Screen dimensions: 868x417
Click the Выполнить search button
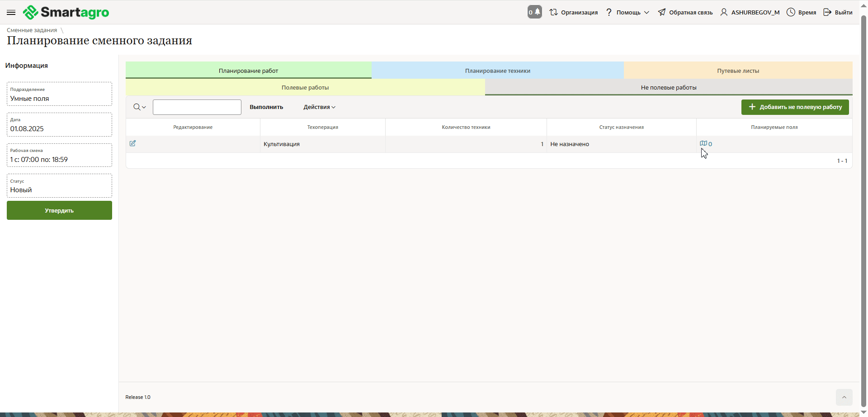(x=266, y=107)
